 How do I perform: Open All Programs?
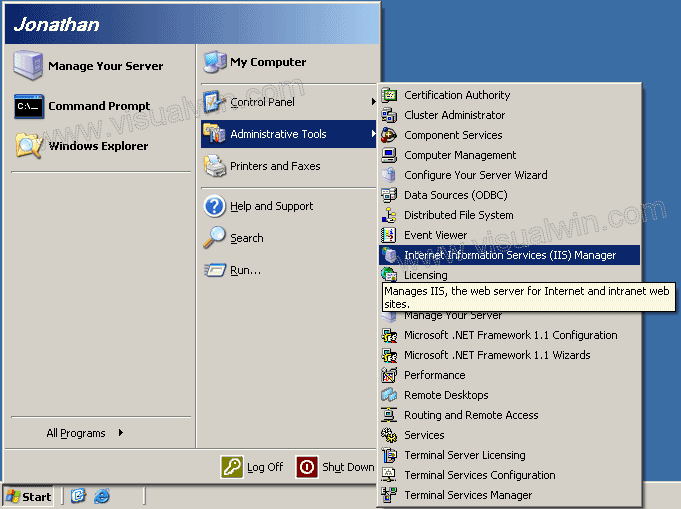pyautogui.click(x=85, y=433)
